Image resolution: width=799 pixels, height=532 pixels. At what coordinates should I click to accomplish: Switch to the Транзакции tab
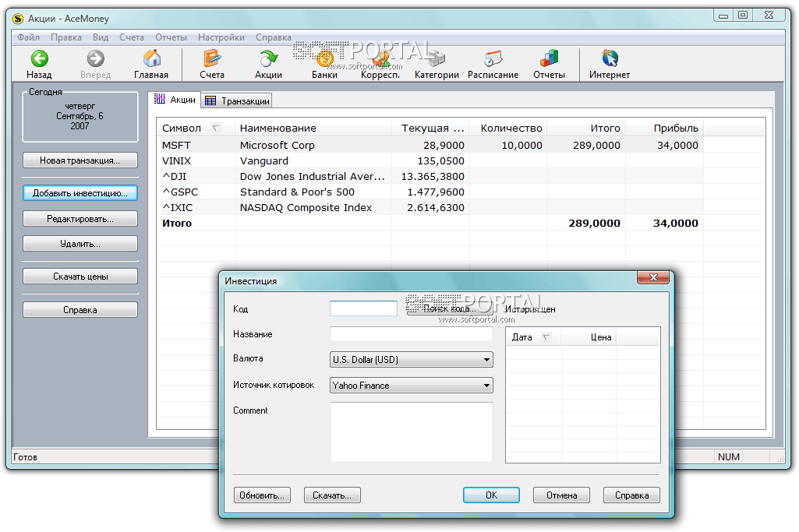237,100
